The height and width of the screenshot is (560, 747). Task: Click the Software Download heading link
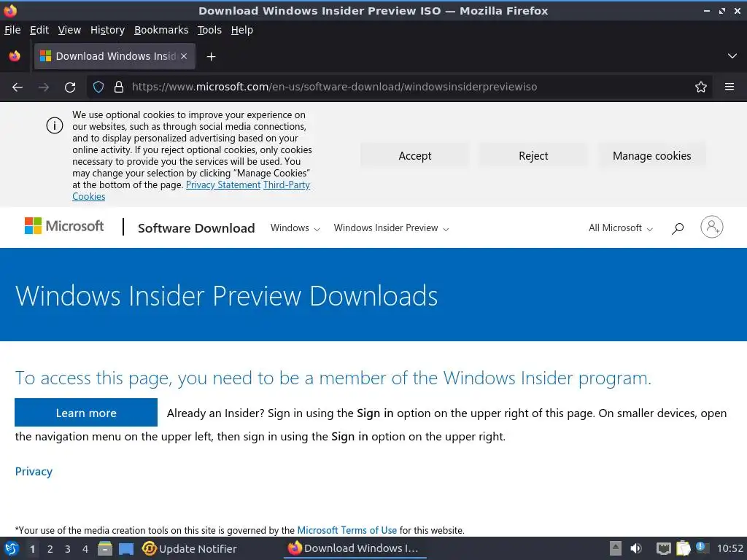pyautogui.click(x=196, y=228)
